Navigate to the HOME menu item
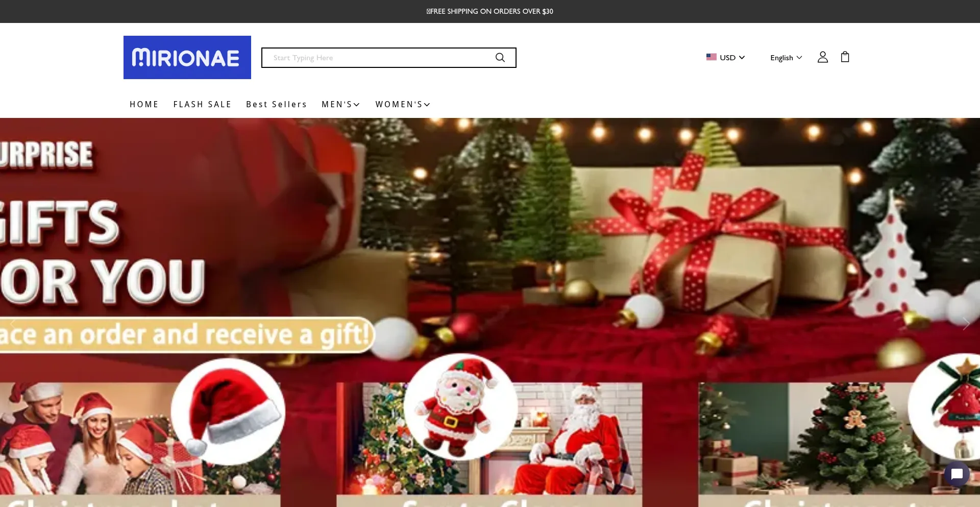The width and height of the screenshot is (980, 507). (x=144, y=104)
